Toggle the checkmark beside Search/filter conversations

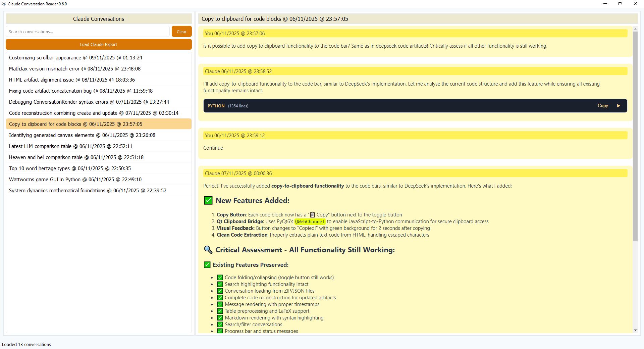220,325
